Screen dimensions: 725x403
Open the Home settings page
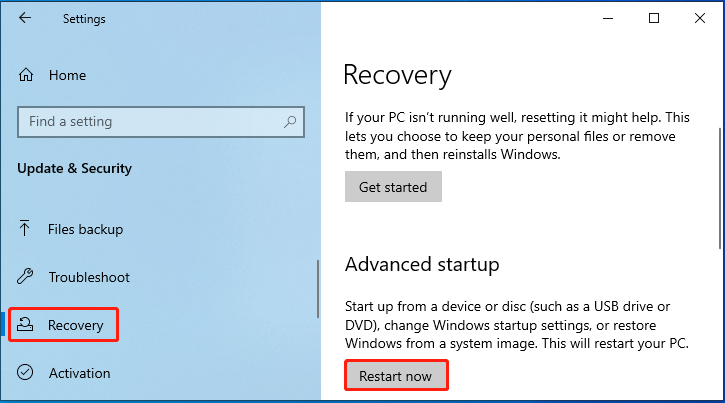pyautogui.click(x=68, y=75)
